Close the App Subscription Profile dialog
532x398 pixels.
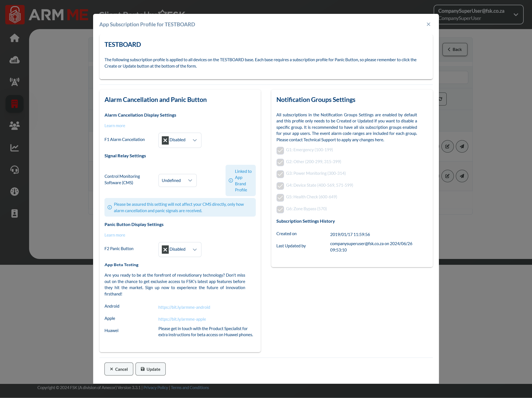[x=428, y=24]
